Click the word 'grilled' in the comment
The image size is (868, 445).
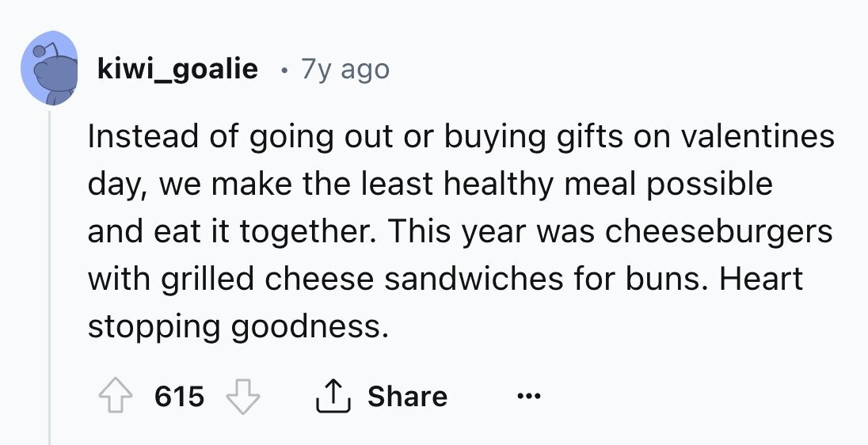[208, 279]
